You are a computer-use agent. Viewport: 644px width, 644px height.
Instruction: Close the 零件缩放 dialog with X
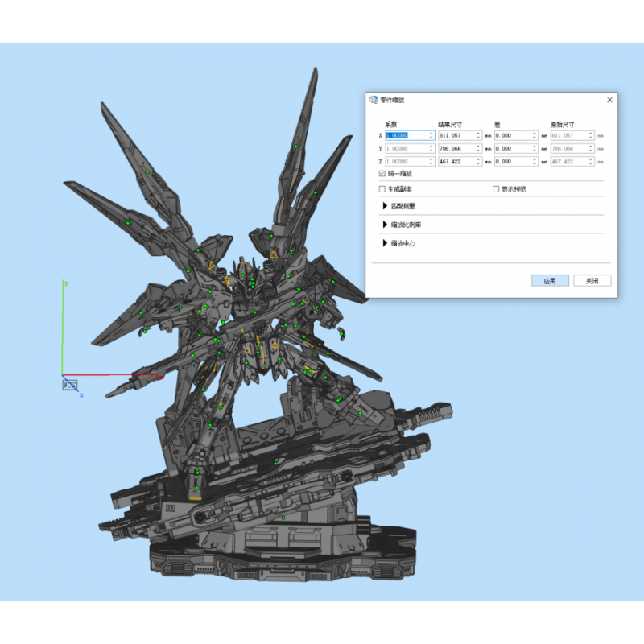click(x=609, y=100)
